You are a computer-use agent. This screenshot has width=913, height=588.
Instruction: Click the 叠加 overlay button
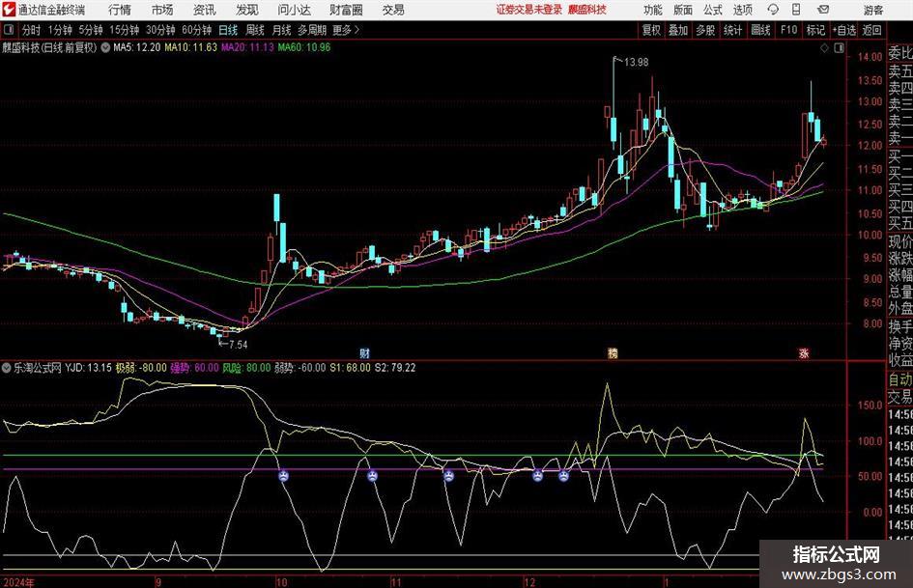[678, 30]
